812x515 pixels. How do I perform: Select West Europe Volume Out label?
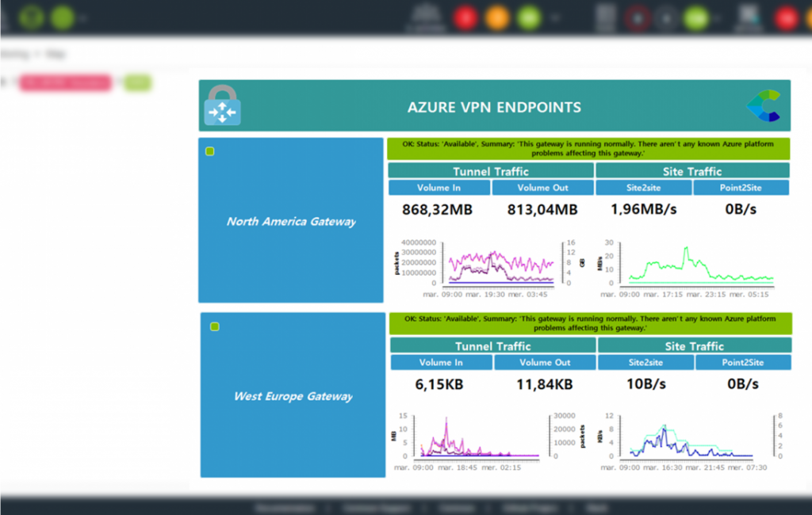545,363
